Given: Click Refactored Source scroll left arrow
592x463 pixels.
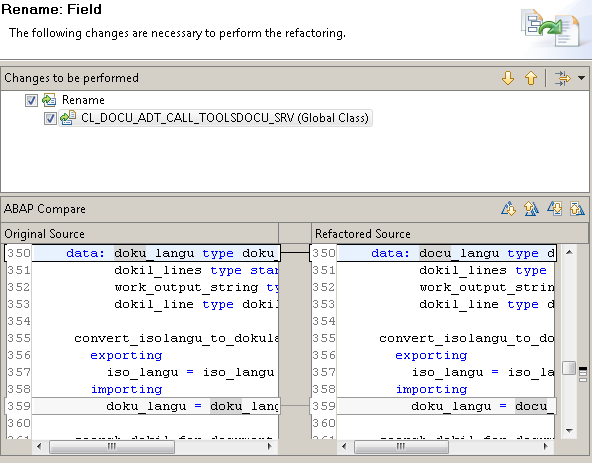Looking at the screenshot, I should pos(344,446).
